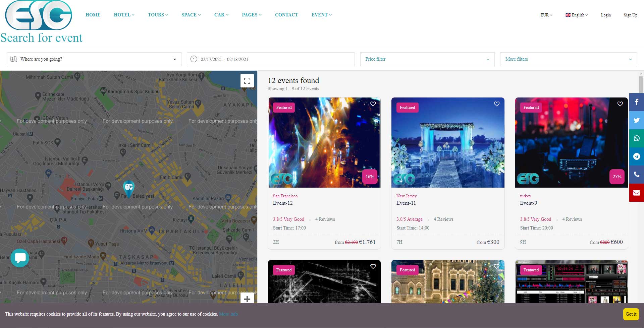
Task: Expand the map to fullscreen
Action: pos(247,81)
